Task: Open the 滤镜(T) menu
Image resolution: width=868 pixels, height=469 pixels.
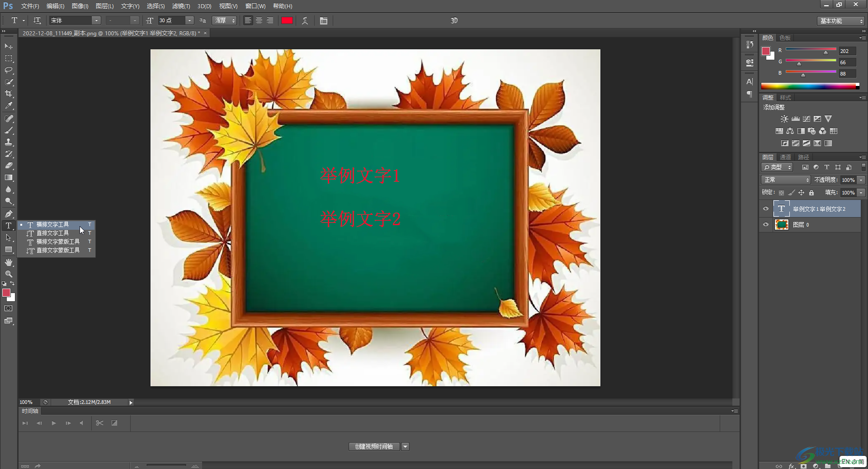Action: [x=181, y=6]
